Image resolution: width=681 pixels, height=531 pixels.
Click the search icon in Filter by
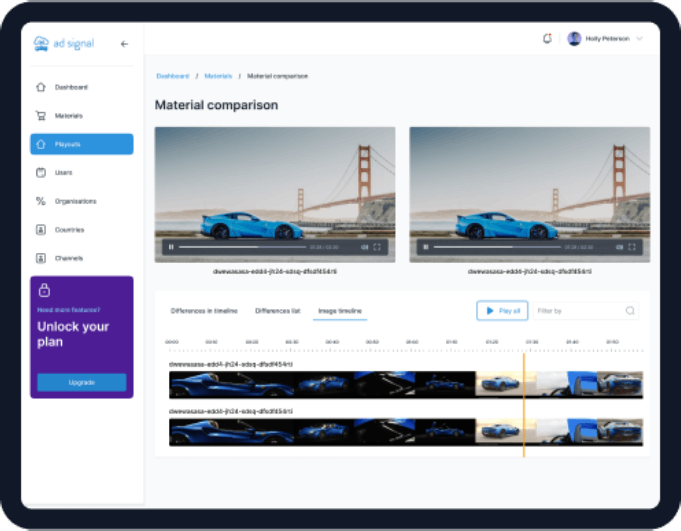(x=630, y=311)
